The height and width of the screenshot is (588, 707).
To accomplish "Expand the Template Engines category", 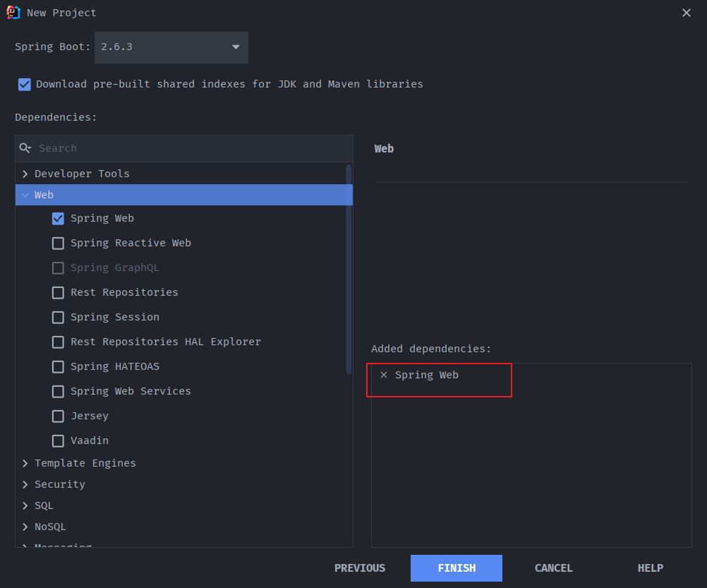I will (x=25, y=463).
